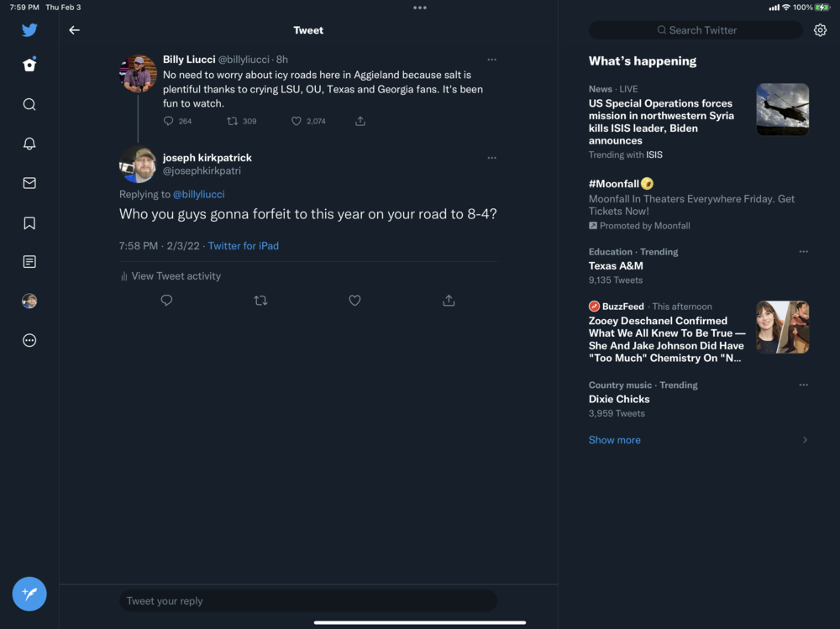Expand options for Texas A&M trend
Image resolution: width=840 pixels, height=629 pixels.
tap(803, 252)
